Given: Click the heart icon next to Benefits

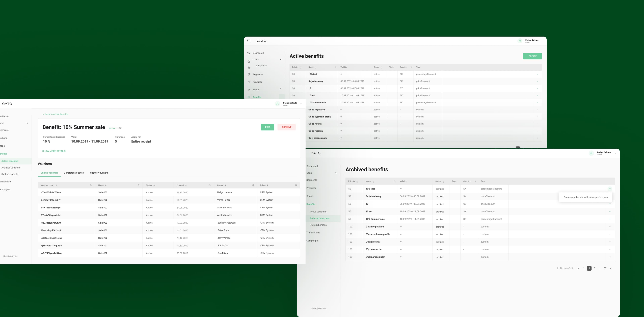Looking at the screenshot, I should click(249, 97).
